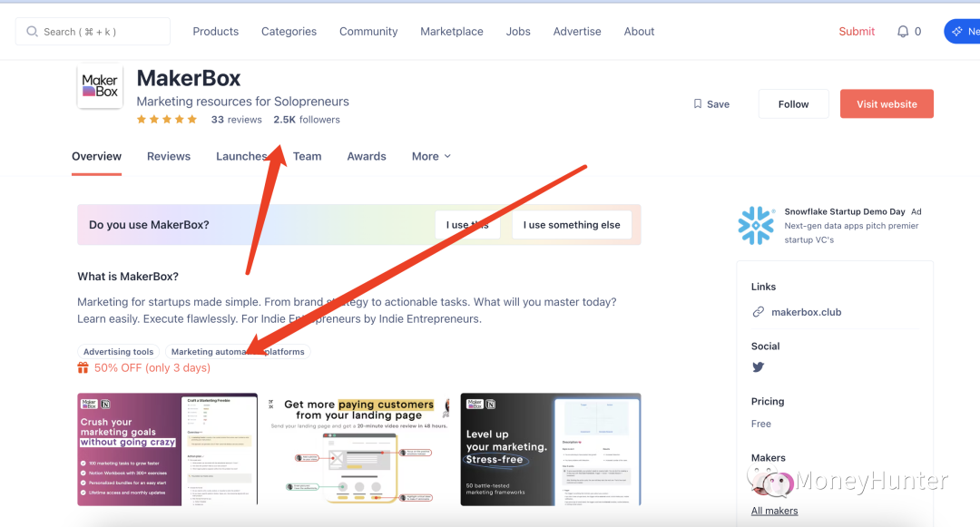
Task: Click the Free pricing text
Action: tap(760, 424)
